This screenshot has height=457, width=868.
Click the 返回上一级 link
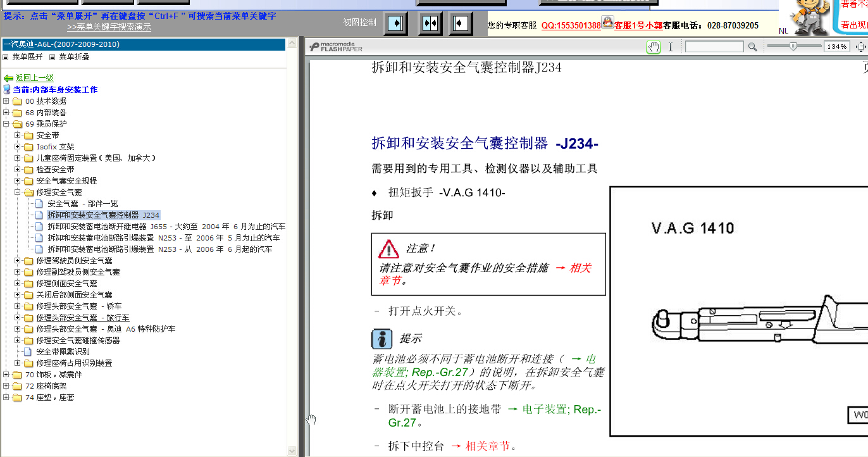(35, 78)
